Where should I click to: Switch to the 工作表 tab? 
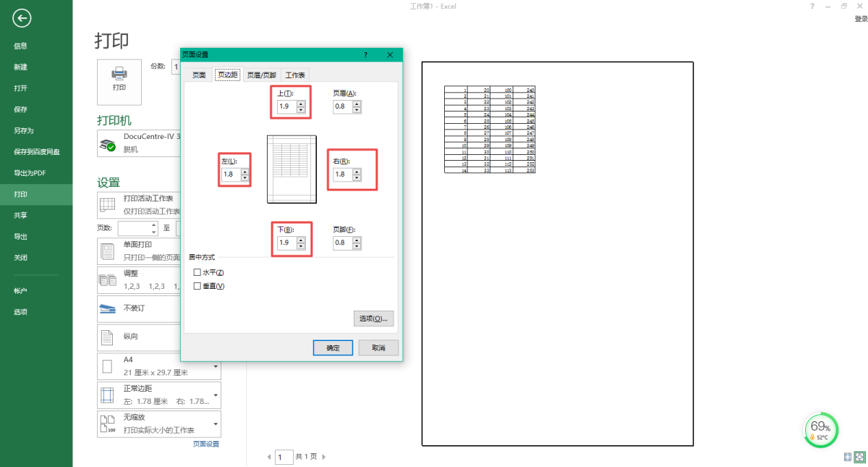pyautogui.click(x=295, y=75)
